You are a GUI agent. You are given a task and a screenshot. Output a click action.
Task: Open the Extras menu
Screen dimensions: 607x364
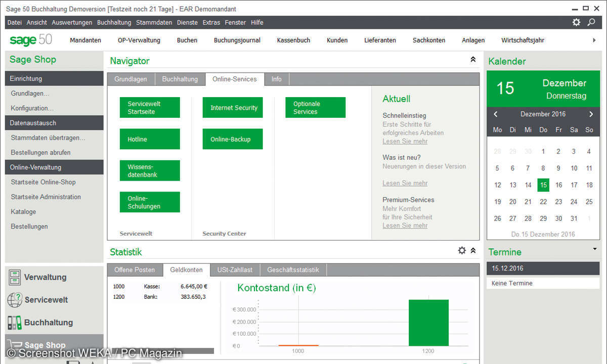pos(211,22)
